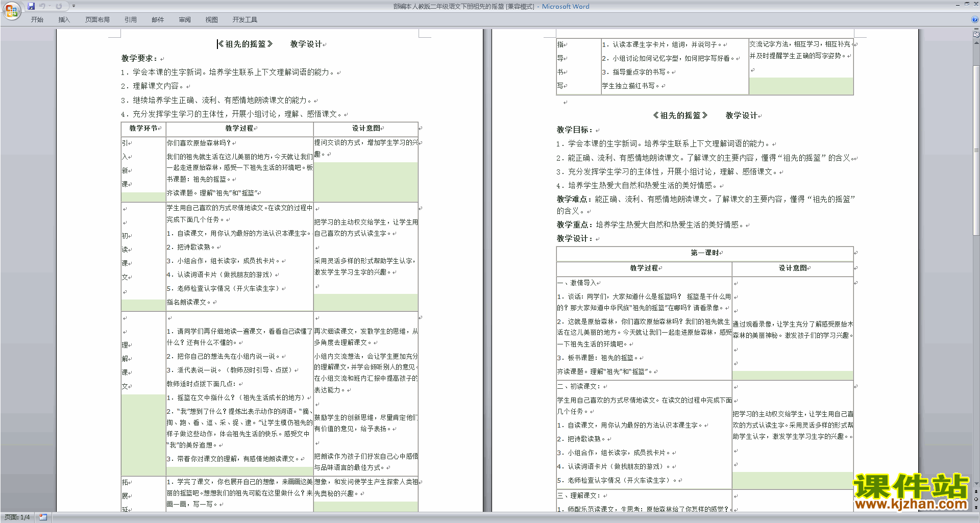Click the scroll up arrow of the vertical scrollbar
The width and height of the screenshot is (980, 523).
coord(976,42)
